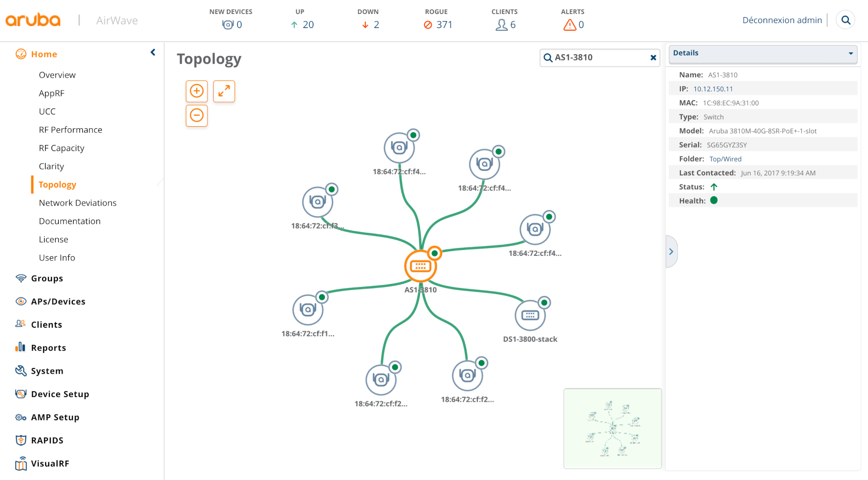Open the Device Setup menu

[x=60, y=394]
